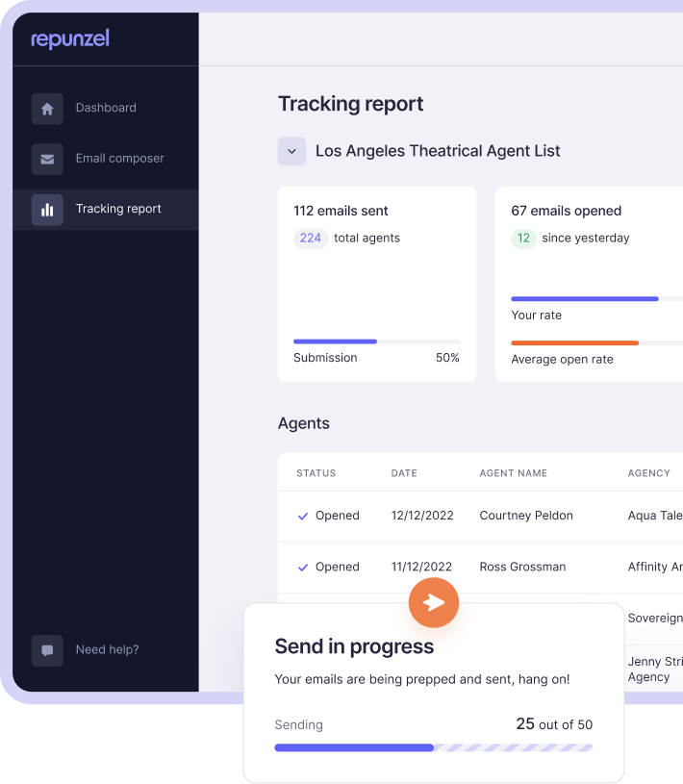Image resolution: width=683 pixels, height=784 pixels.
Task: Click the 112 emails sent text
Action: coord(341,211)
